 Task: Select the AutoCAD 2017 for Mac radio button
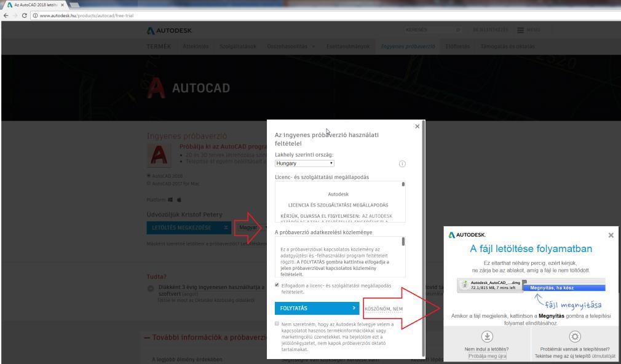(149, 183)
